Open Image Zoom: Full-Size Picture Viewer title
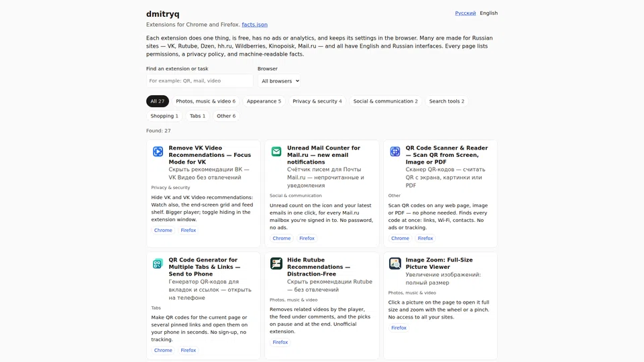The width and height of the screenshot is (644, 362). coord(439,263)
